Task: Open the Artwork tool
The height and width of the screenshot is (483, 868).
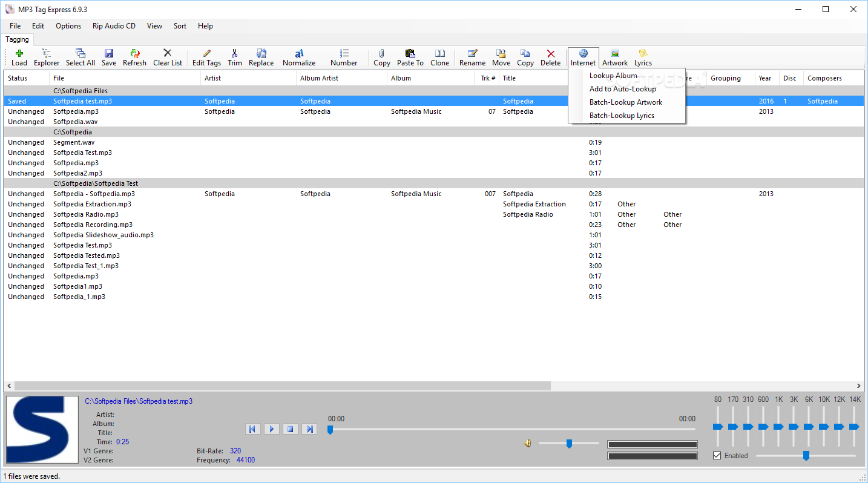Action: (x=615, y=57)
